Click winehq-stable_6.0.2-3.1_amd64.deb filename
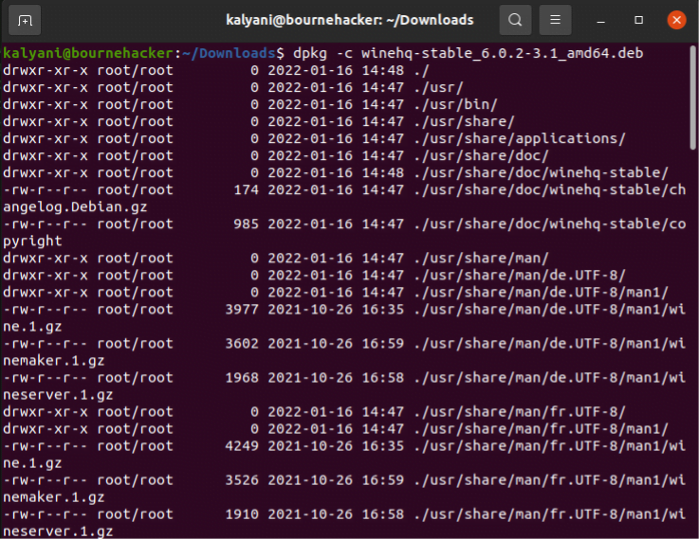 502,54
